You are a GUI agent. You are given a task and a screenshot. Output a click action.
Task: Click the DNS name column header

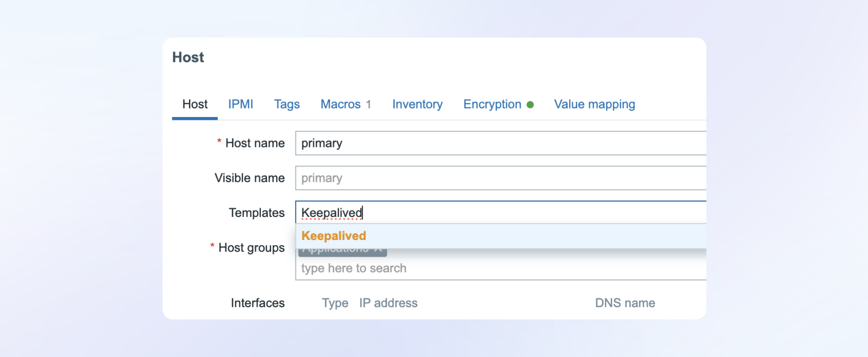tap(625, 303)
